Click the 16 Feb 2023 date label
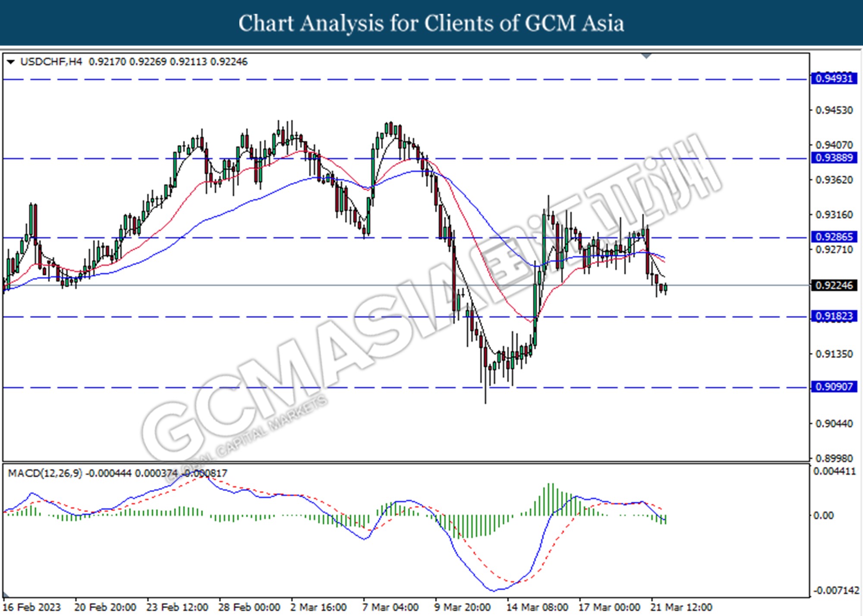The image size is (863, 616). click(32, 607)
